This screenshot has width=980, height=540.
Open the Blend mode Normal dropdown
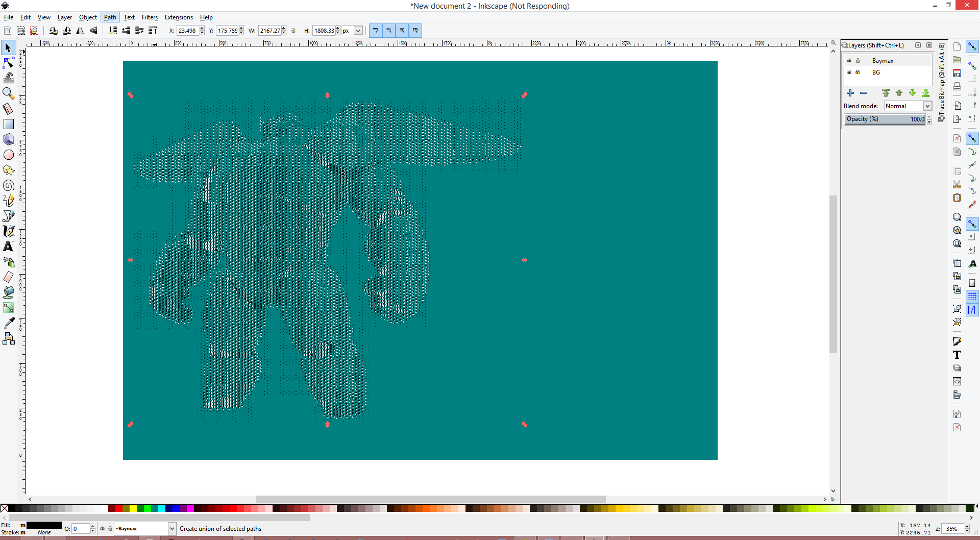(x=908, y=106)
